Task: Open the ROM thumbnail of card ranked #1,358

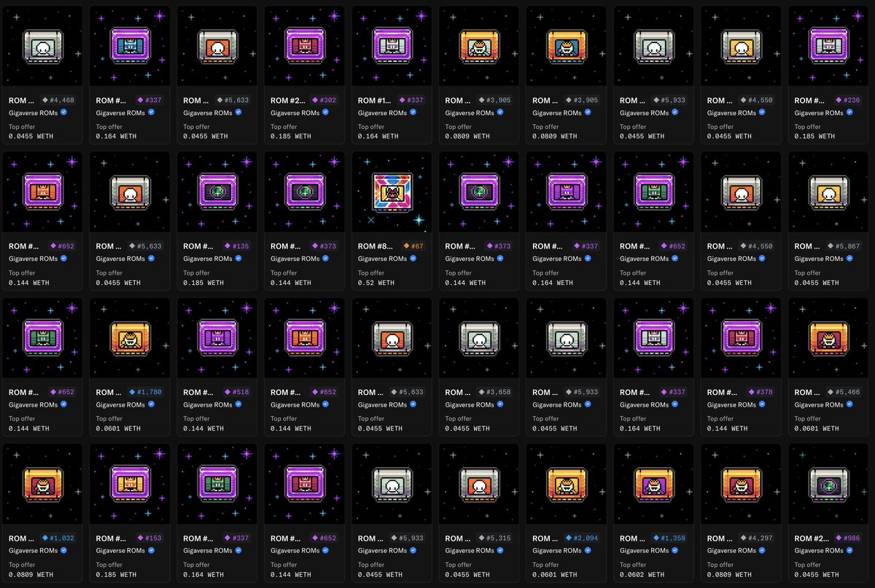Action: coord(653,484)
